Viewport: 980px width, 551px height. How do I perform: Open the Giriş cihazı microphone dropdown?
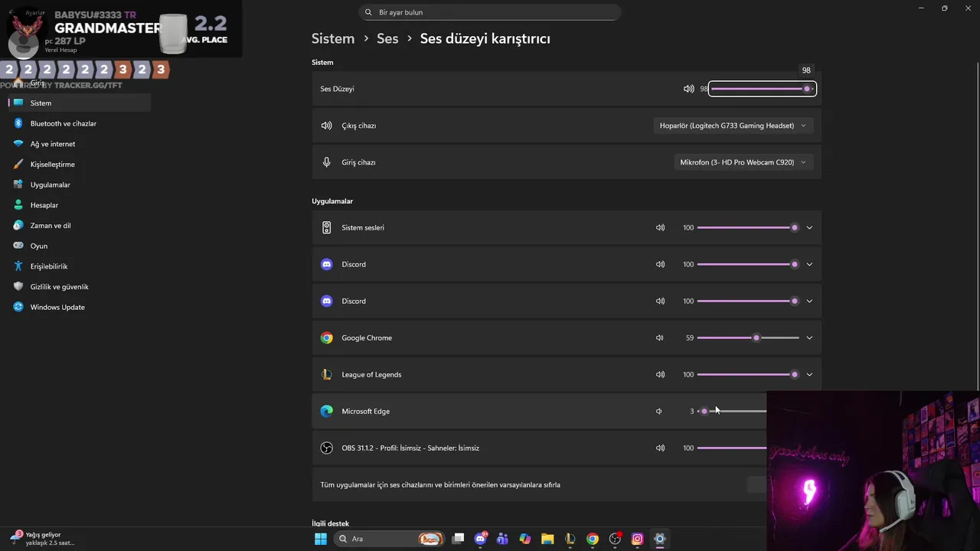click(743, 162)
